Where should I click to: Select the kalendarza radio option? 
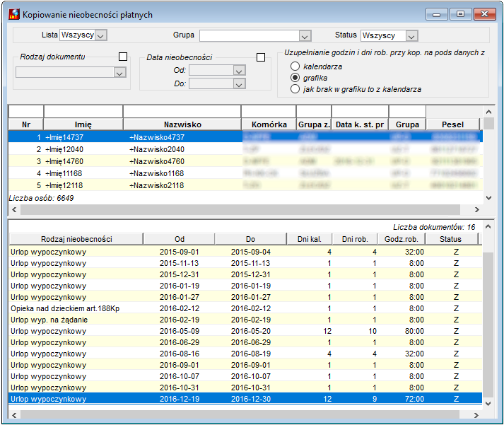295,66
